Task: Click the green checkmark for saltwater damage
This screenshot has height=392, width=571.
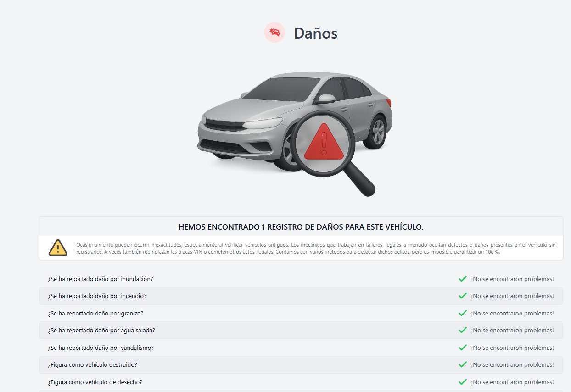Action: pos(463,331)
